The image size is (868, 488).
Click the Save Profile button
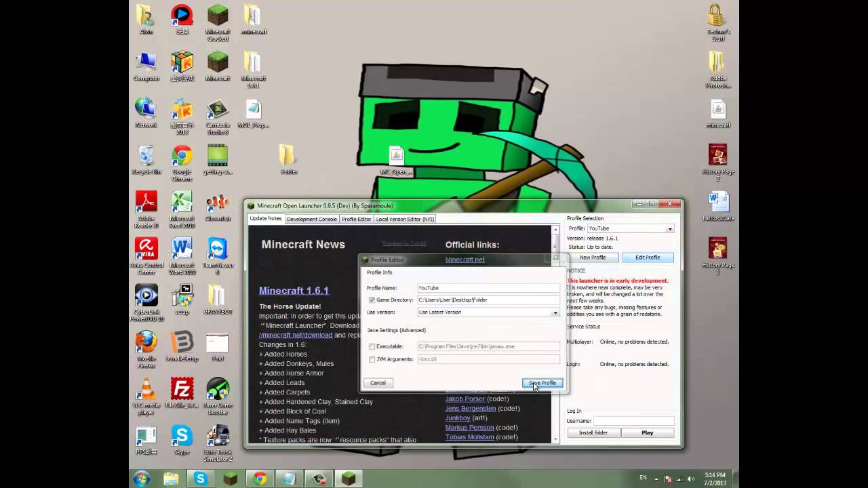(542, 383)
